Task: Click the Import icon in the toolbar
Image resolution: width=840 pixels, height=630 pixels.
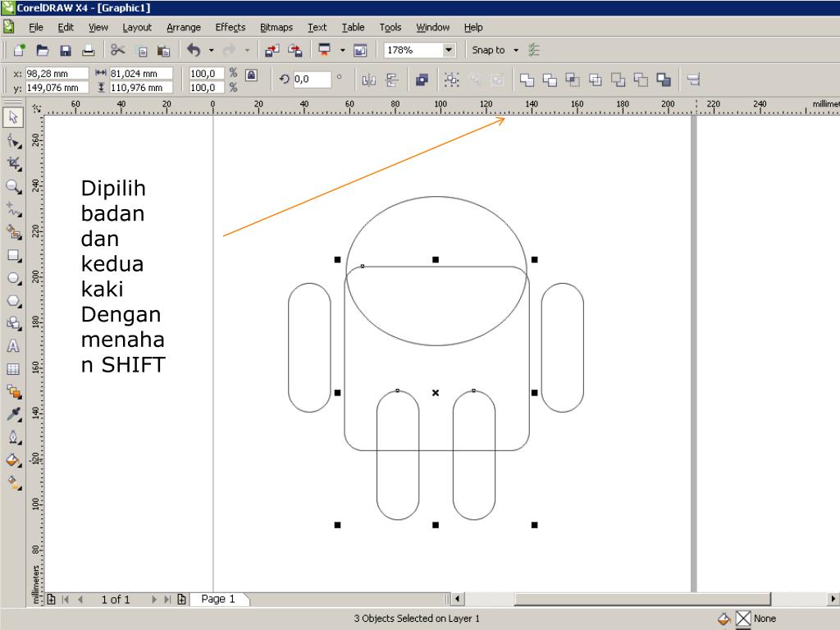Action: point(272,50)
